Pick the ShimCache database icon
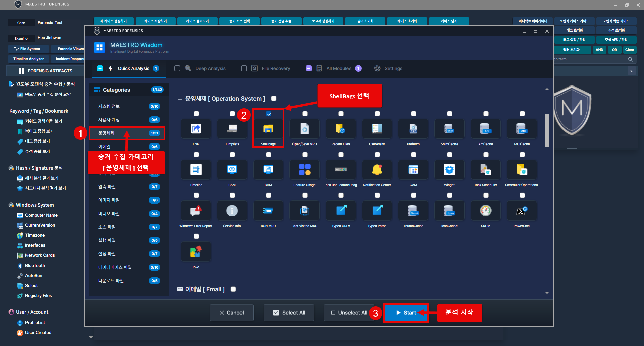This screenshot has height=346, width=644. point(449,129)
